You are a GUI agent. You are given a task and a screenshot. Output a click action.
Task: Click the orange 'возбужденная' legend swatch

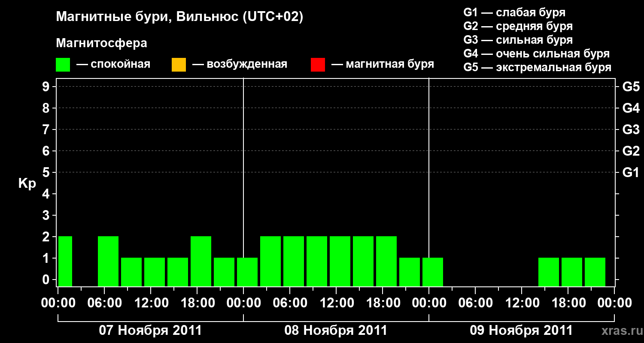(179, 65)
